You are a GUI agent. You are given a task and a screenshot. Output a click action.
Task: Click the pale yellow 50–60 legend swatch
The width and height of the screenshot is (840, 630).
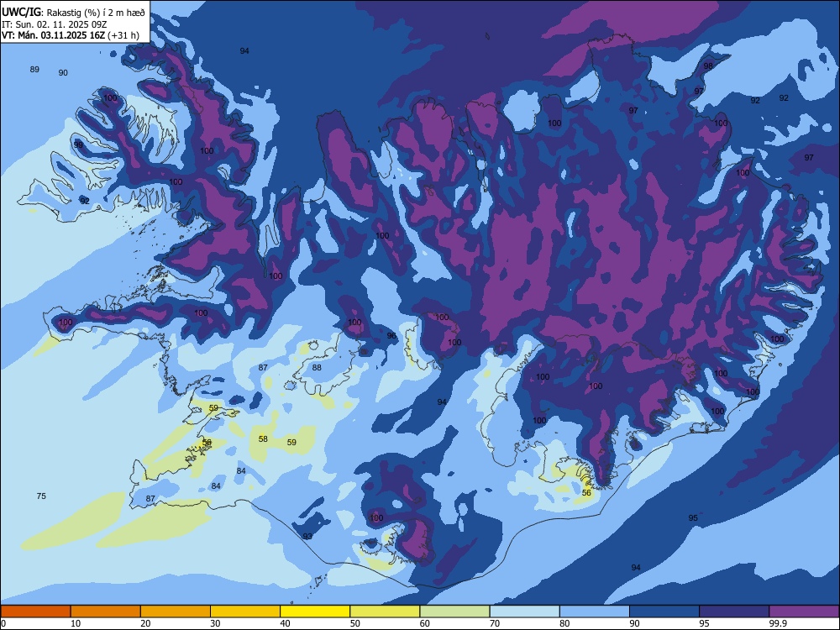[385, 612]
